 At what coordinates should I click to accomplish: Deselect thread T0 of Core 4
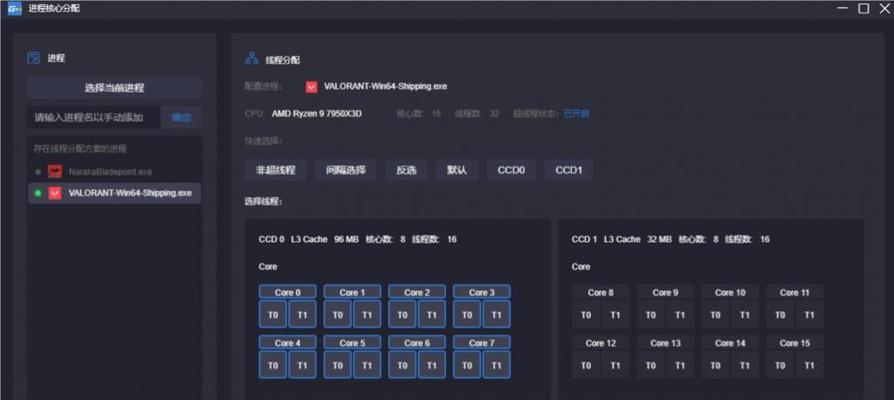click(273, 365)
